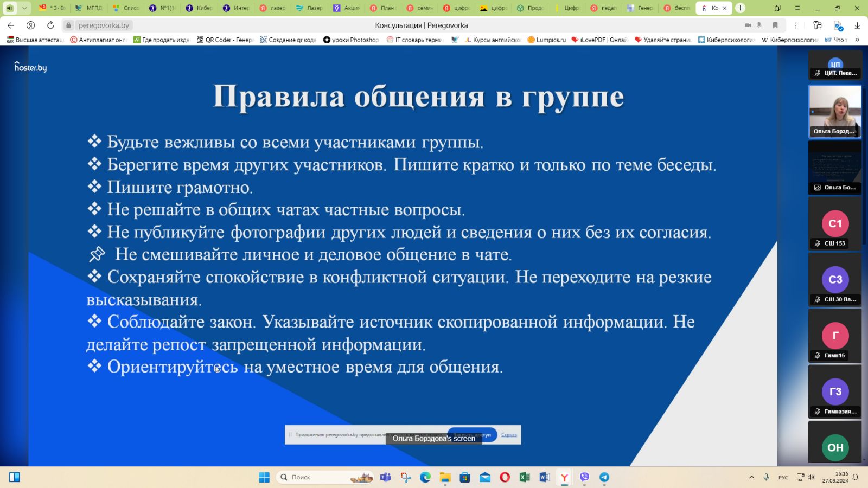The width and height of the screenshot is (868, 488).
Task: Select Ольга Бо... screen share thumbnail
Action: pos(835,167)
